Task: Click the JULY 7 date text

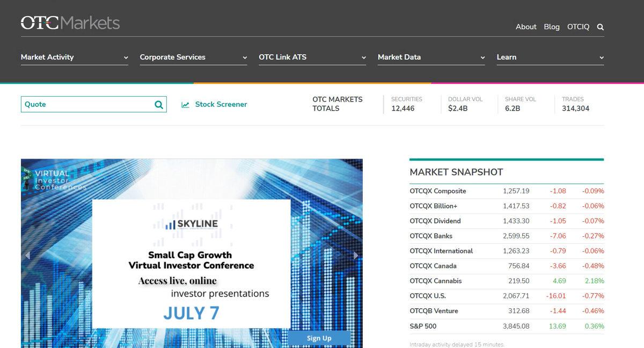Action: pos(191,313)
